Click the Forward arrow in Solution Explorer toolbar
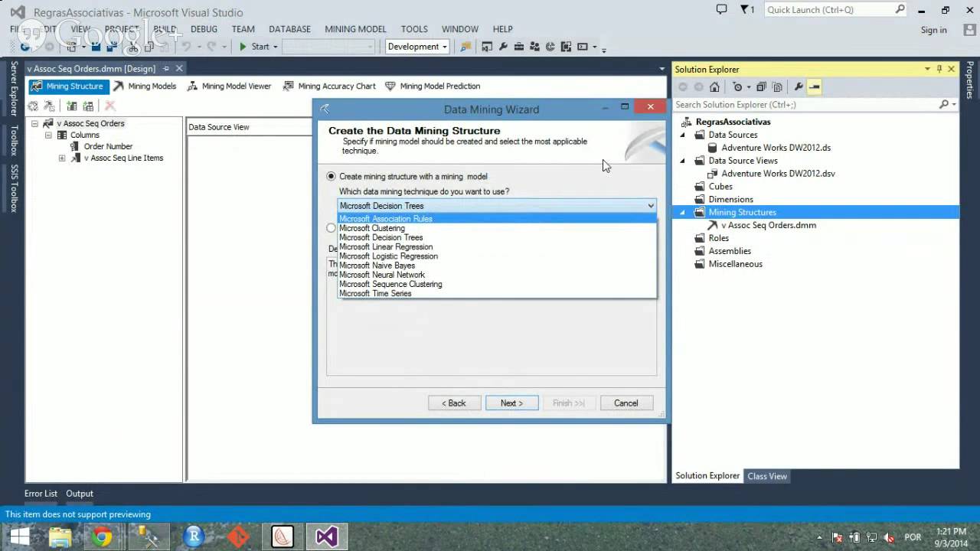980x551 pixels. click(697, 87)
